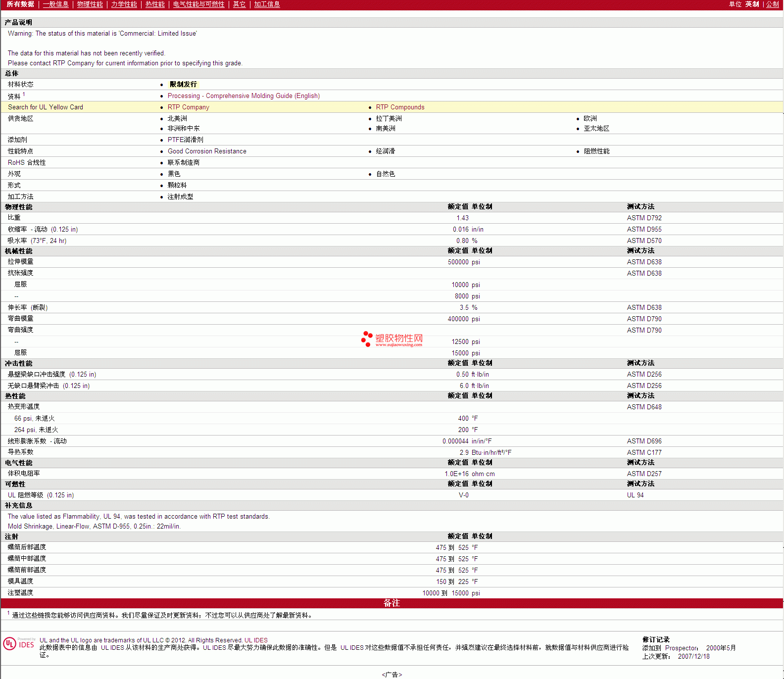The image size is (784, 679).
Task: Click the 北美洲 availability entry
Action: [x=177, y=119]
